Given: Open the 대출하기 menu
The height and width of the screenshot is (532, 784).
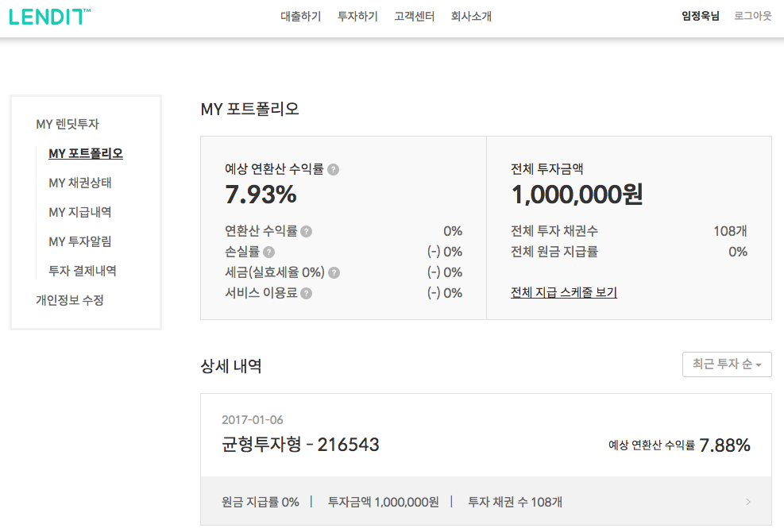Looking at the screenshot, I should (x=301, y=16).
